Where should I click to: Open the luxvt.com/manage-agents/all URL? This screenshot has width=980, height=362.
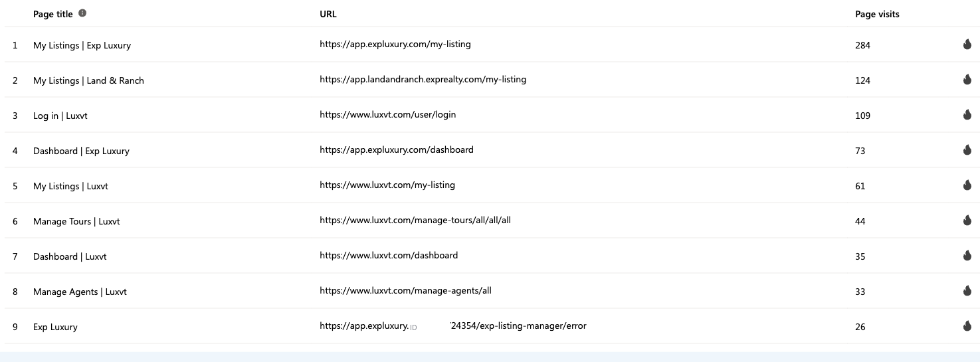coord(405,291)
